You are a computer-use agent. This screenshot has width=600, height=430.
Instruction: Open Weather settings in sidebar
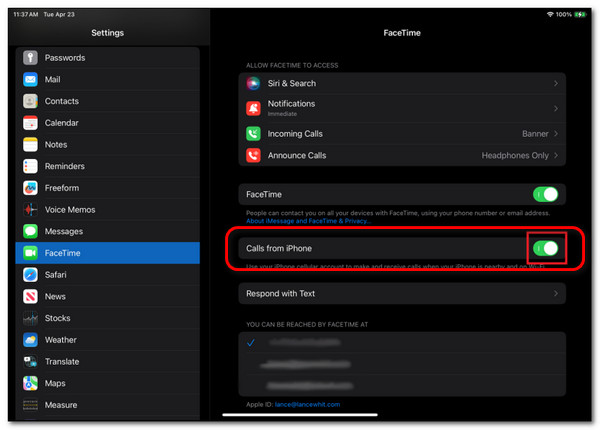108,340
